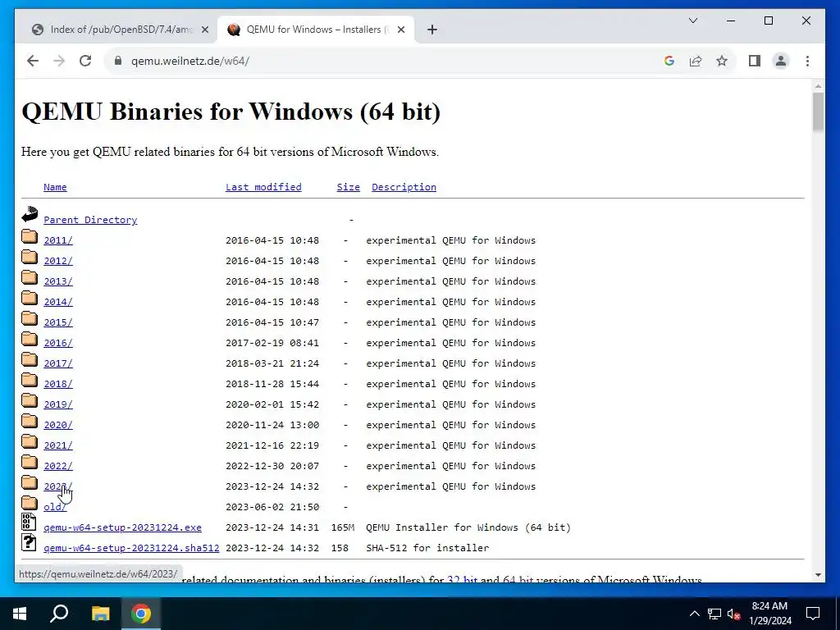Open the 2019/ folder link
This screenshot has height=630, width=840.
[58, 404]
